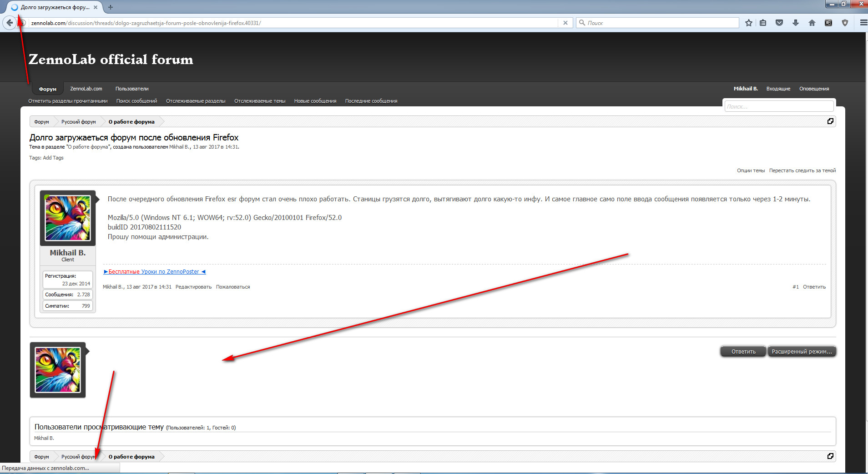Open Mikhail B. author link under thread title
The width and height of the screenshot is (868, 474).
(x=180, y=147)
